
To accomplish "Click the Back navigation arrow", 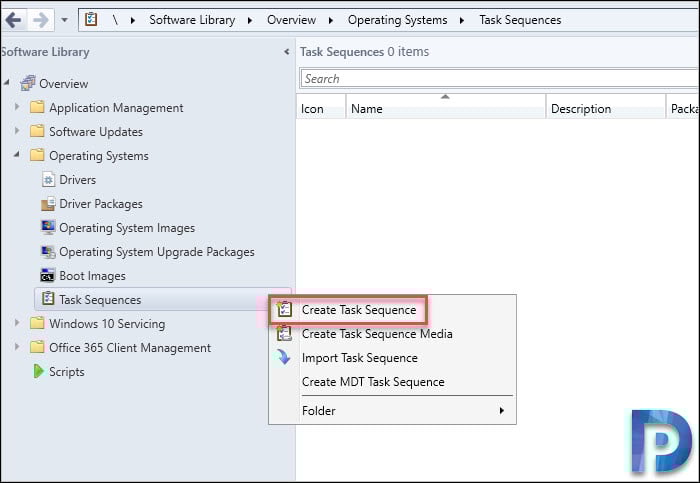I will pos(13,20).
